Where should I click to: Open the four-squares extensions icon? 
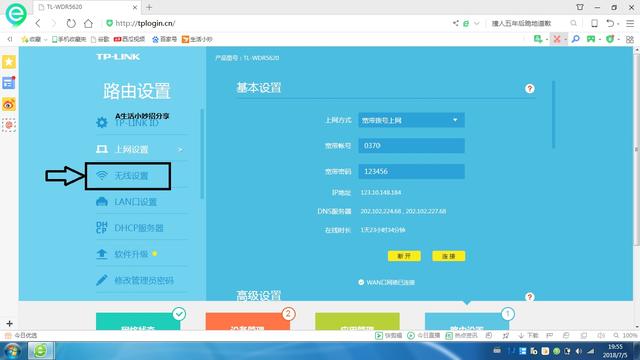(630, 39)
